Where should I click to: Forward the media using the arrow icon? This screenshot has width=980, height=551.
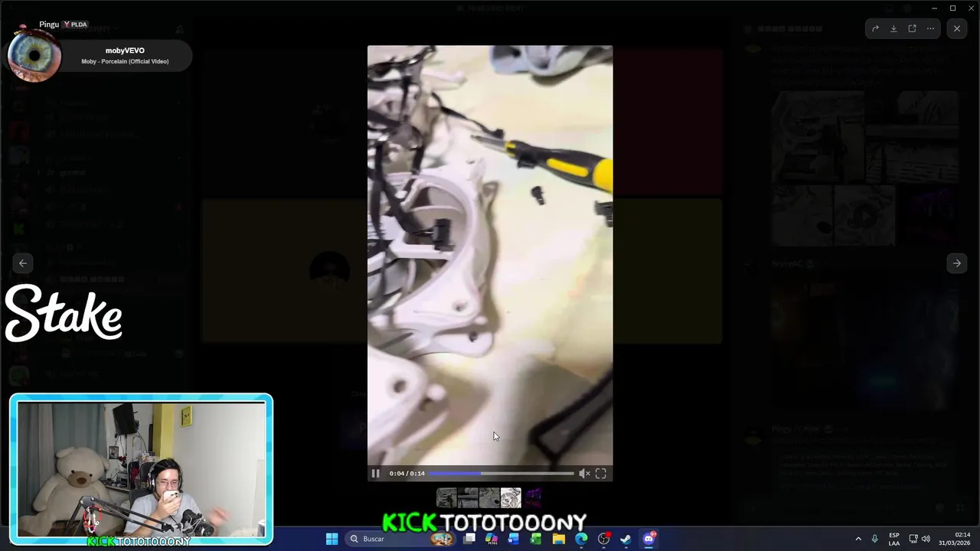[x=875, y=28]
